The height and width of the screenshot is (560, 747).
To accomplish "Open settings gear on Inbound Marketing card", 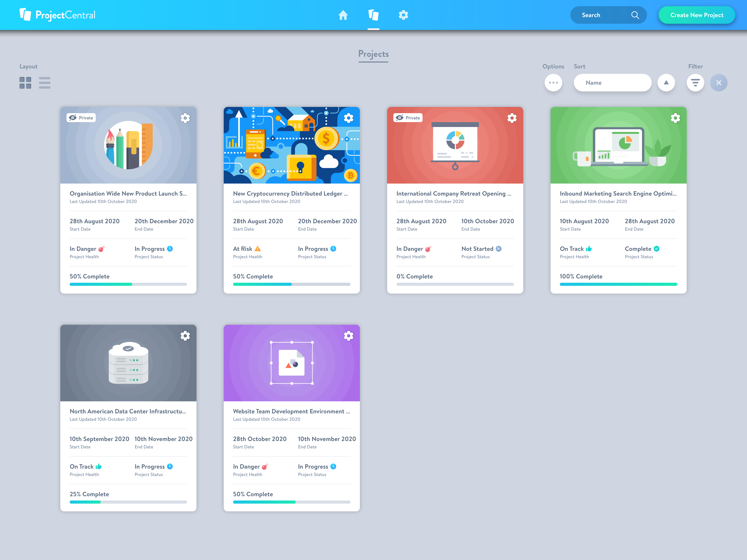I will click(675, 118).
